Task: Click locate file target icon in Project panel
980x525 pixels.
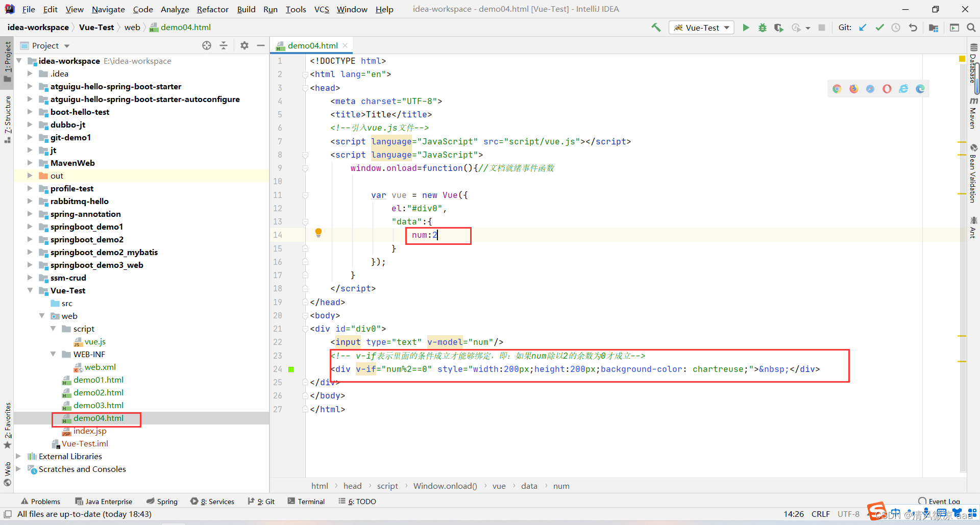Action: click(207, 45)
